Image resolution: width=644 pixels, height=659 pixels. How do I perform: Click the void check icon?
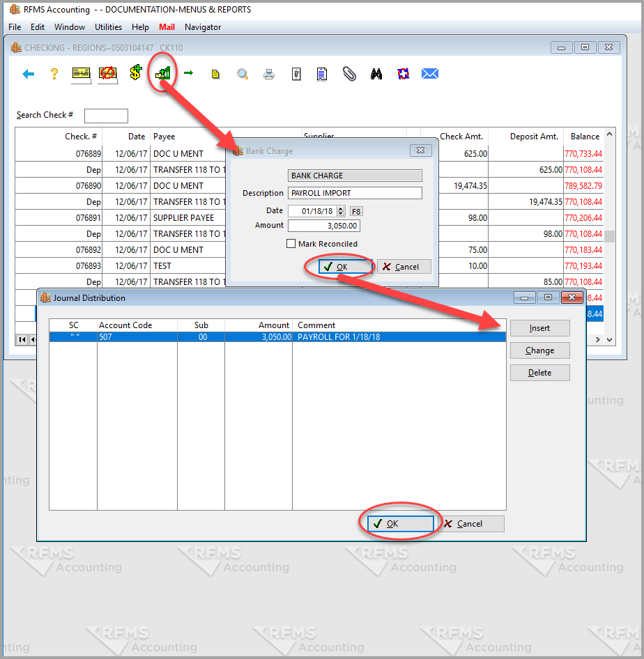pos(107,74)
